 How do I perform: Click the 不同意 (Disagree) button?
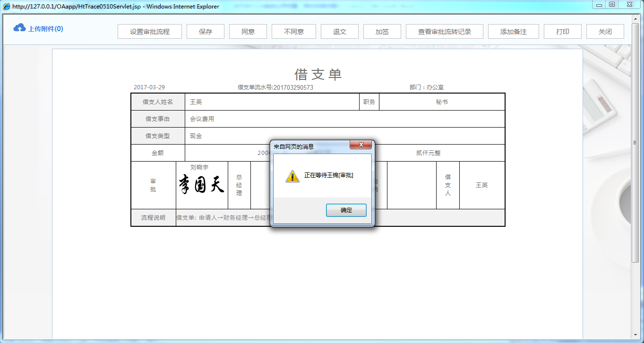[293, 31]
